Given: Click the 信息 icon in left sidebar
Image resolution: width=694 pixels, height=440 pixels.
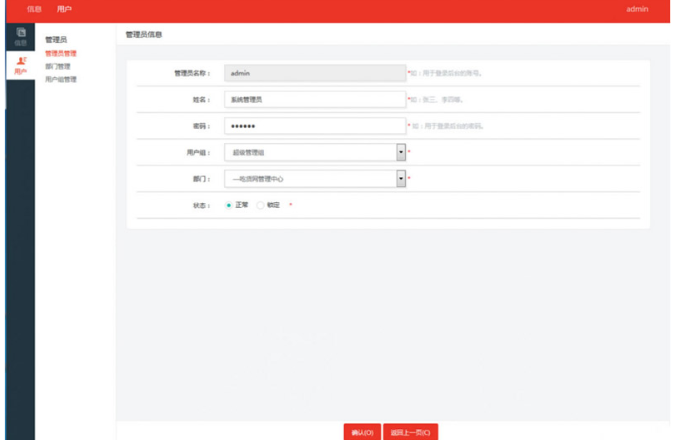Looking at the screenshot, I should point(21,33).
